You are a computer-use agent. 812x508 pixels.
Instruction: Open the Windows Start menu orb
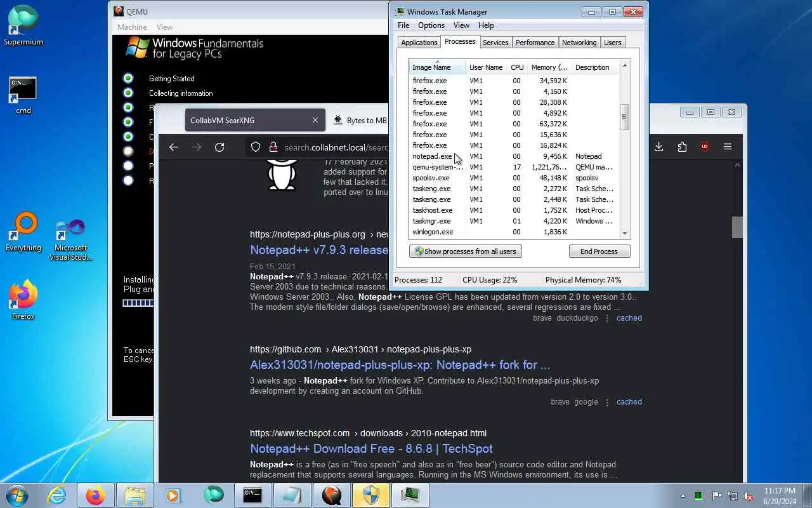16,495
